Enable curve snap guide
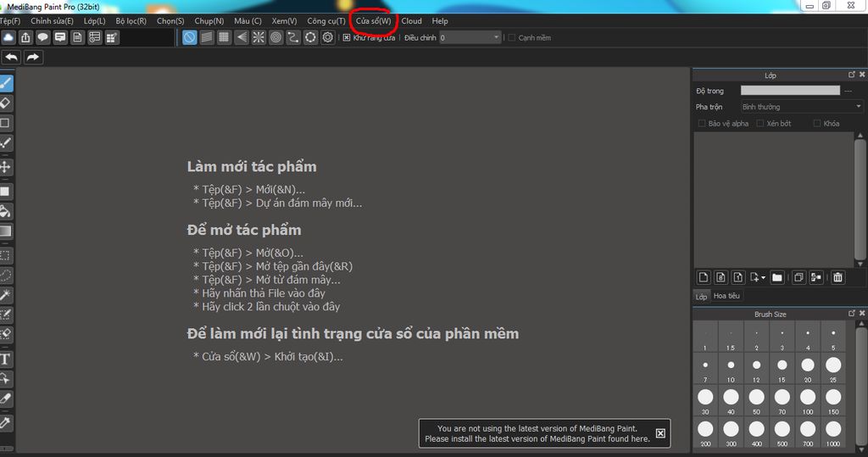The height and width of the screenshot is (457, 868). [x=292, y=37]
